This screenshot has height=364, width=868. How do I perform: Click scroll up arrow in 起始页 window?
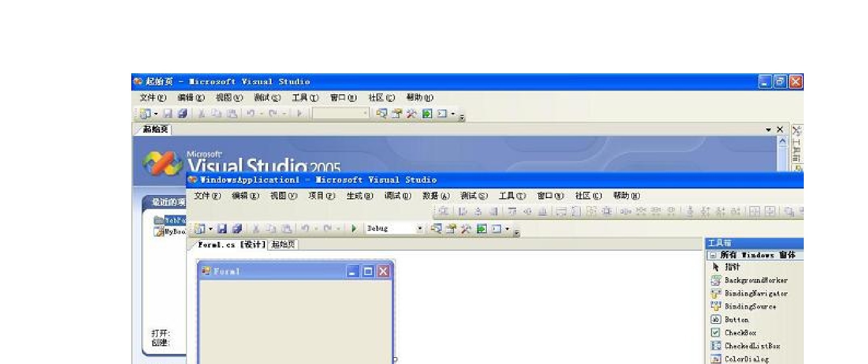(x=783, y=142)
